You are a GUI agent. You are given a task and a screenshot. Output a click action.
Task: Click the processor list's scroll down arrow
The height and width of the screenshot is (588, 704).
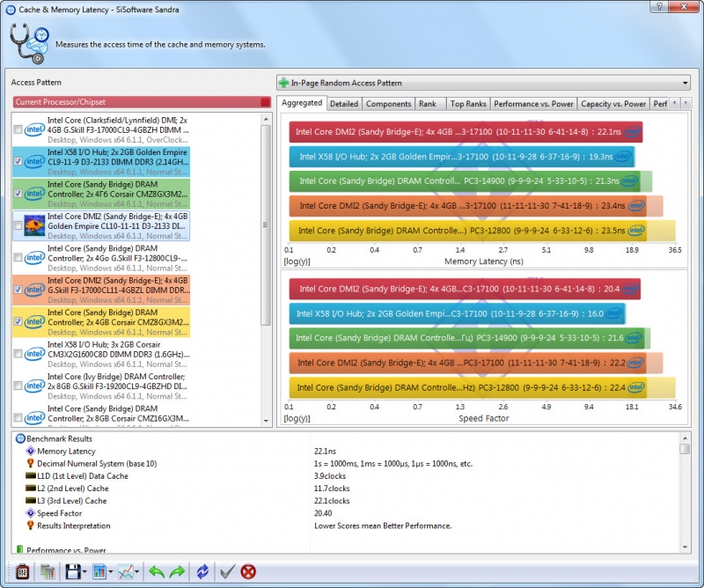(x=266, y=421)
